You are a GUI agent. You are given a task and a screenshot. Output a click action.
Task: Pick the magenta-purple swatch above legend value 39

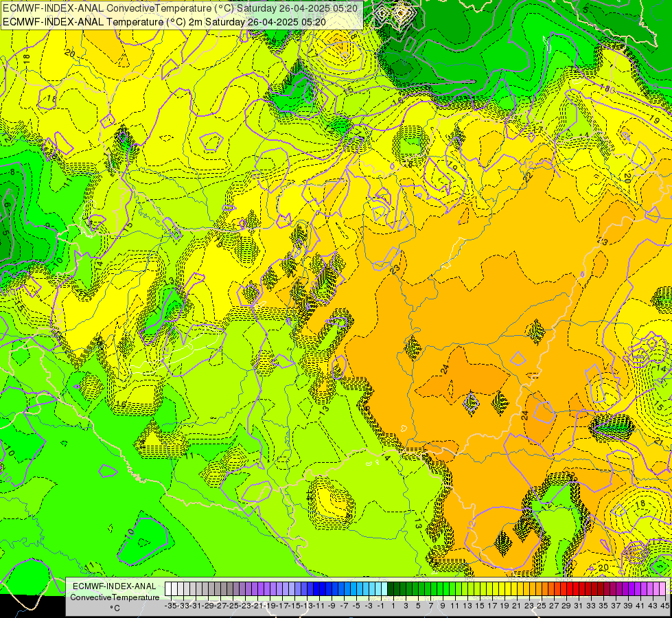[631, 589]
